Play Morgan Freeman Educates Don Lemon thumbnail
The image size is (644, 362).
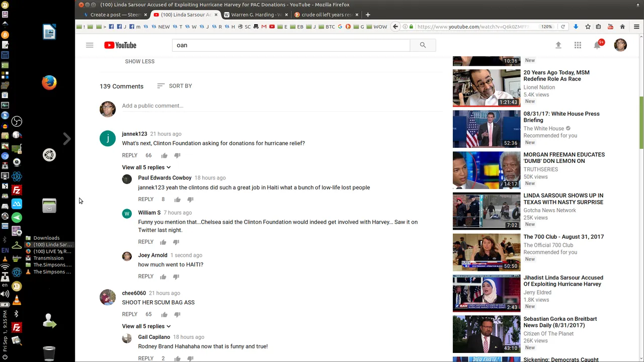(x=487, y=170)
